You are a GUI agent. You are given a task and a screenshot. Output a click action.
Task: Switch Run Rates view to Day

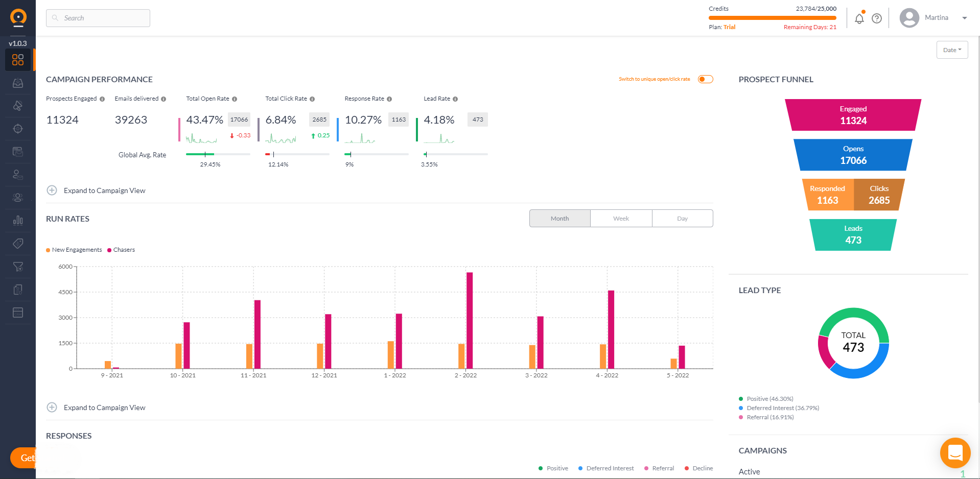coord(682,218)
